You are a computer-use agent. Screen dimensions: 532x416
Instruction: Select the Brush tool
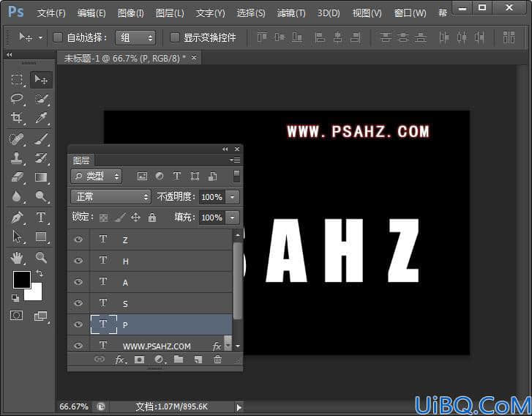click(x=41, y=138)
